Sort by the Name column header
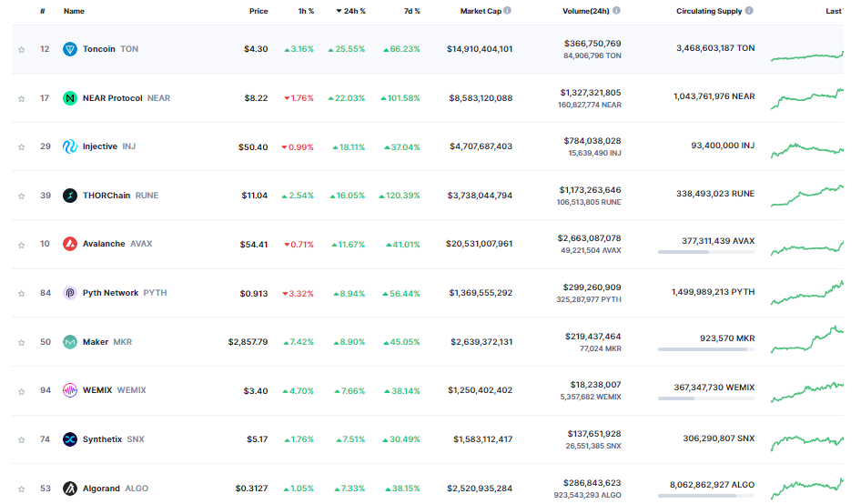The width and height of the screenshot is (861, 504). pyautogui.click(x=74, y=11)
